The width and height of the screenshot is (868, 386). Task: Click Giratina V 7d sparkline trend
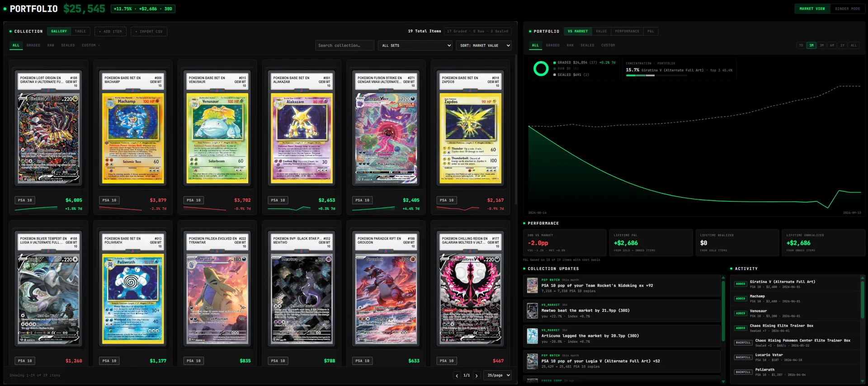(36, 209)
